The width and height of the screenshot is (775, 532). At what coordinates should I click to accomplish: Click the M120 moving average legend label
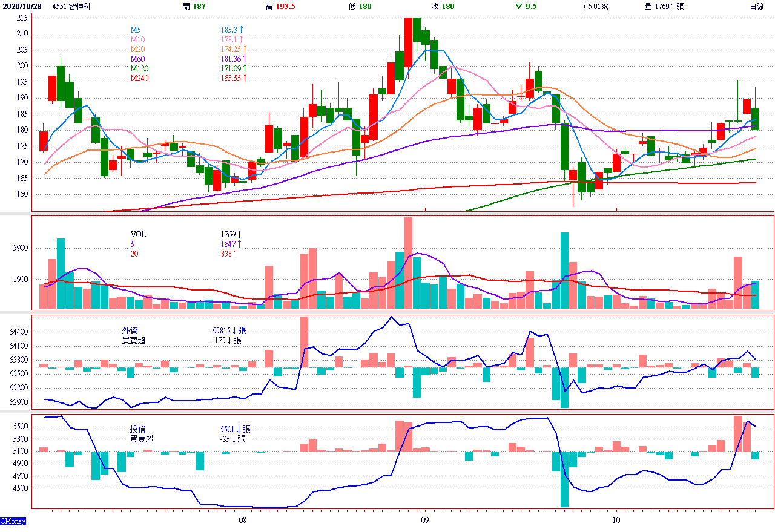[x=140, y=68]
